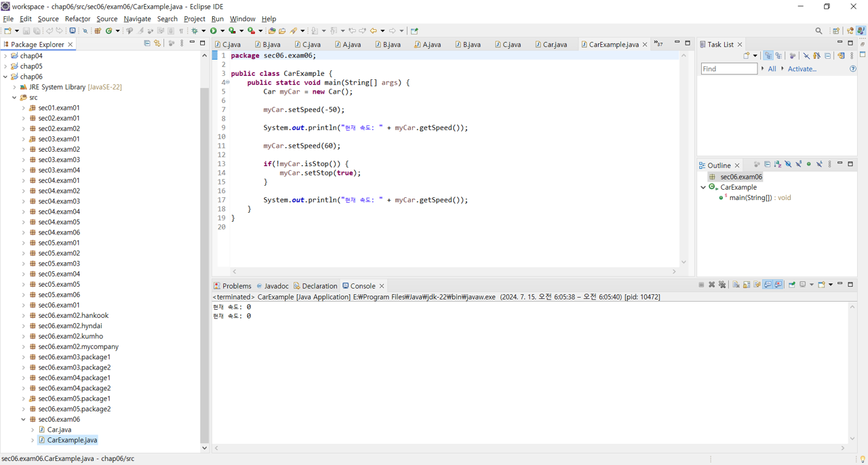This screenshot has width=868, height=465.
Task: Open the New Task dropdown arrow in Task List
Action: (x=755, y=56)
